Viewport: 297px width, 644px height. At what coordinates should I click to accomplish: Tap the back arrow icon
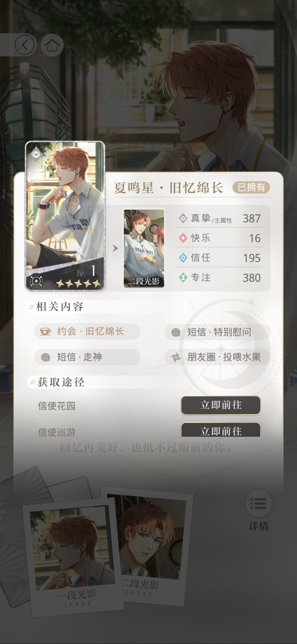25,45
